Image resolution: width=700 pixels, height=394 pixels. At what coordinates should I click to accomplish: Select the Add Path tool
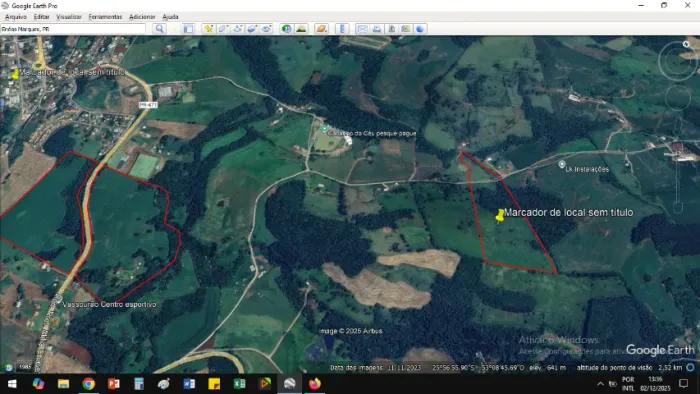coord(238,29)
